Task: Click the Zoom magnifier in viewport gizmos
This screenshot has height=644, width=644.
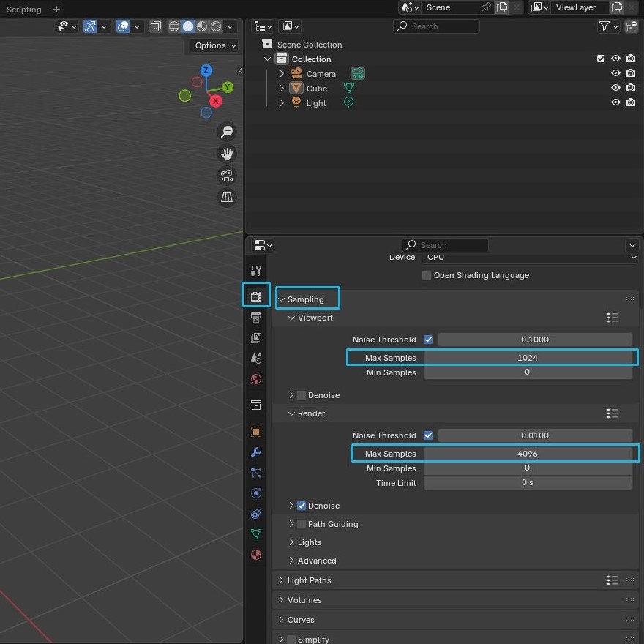Action: coord(227,132)
